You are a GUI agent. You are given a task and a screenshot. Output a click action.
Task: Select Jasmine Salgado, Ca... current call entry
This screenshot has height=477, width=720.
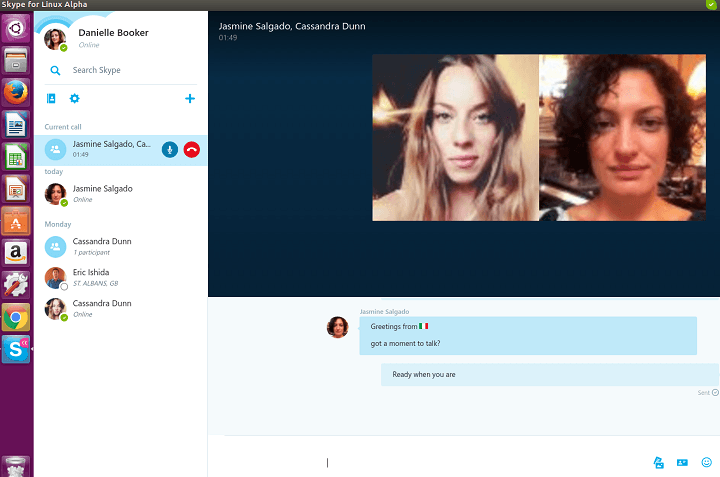(121, 150)
